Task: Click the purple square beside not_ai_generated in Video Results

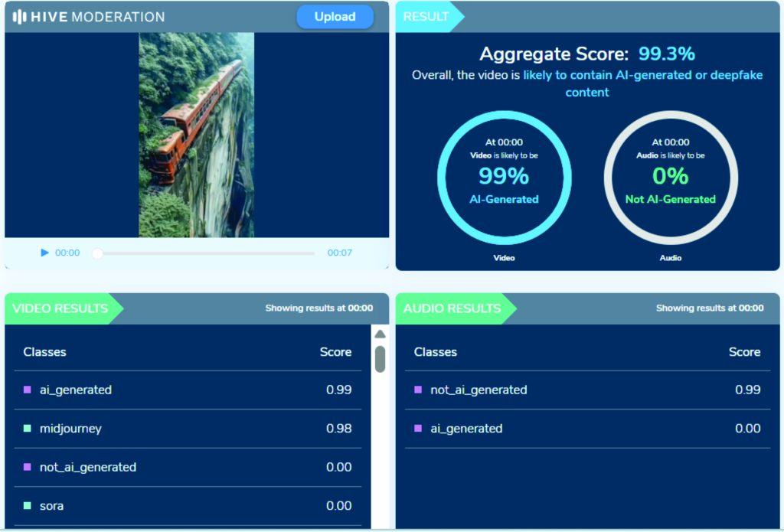Action: point(28,467)
